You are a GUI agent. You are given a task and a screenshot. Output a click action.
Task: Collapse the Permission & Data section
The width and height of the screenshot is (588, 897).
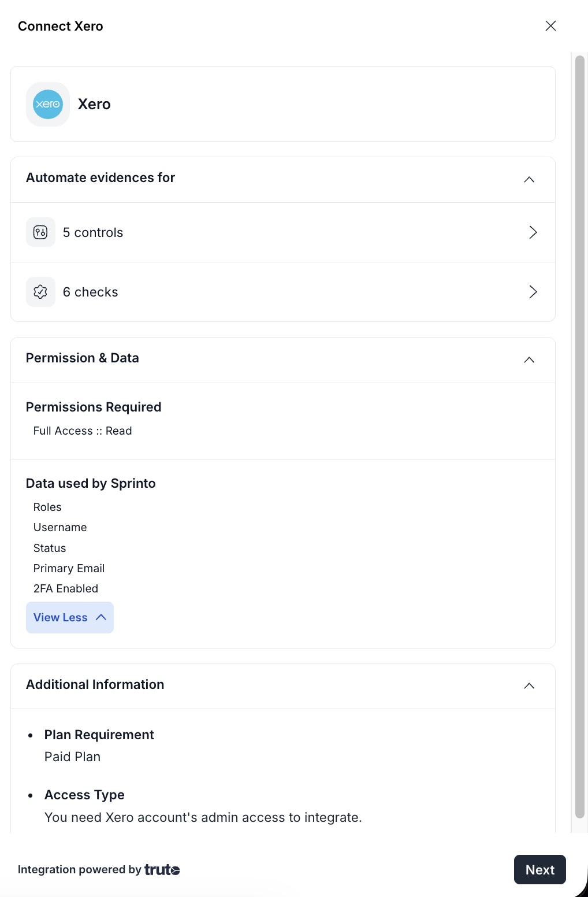point(529,360)
